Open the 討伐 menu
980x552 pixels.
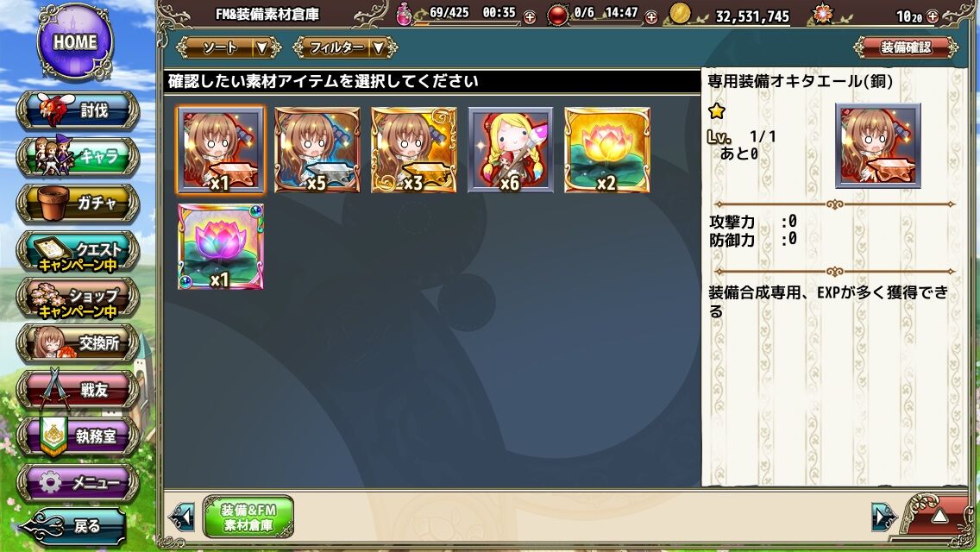coord(78,110)
